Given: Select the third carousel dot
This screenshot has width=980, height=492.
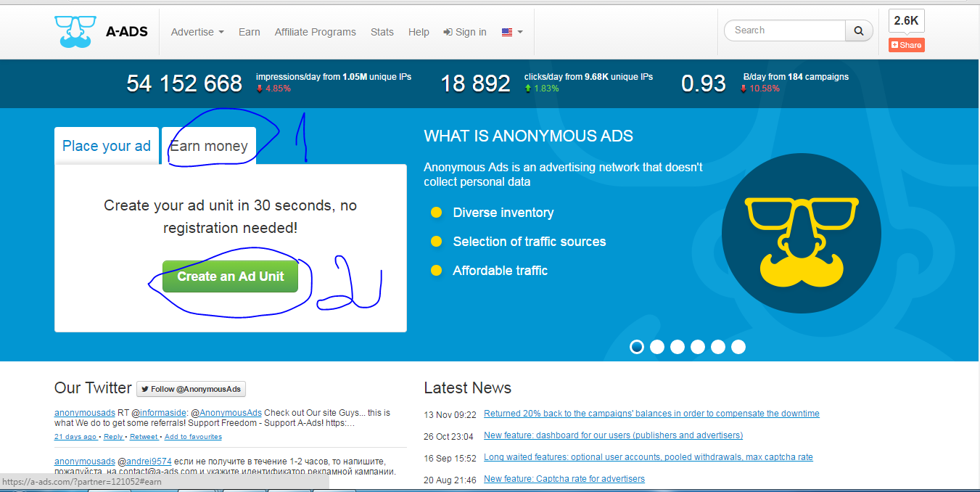Looking at the screenshot, I should click(x=678, y=347).
